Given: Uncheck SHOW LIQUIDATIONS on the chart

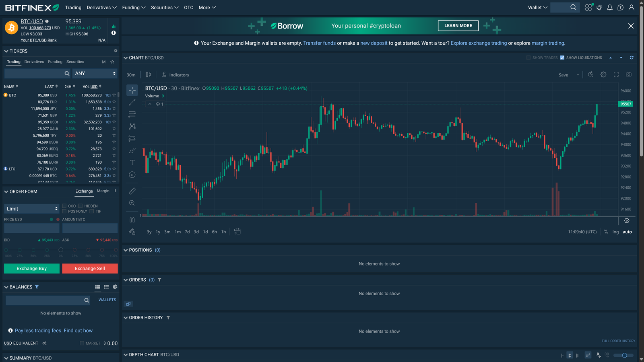Looking at the screenshot, I should click(x=562, y=58).
